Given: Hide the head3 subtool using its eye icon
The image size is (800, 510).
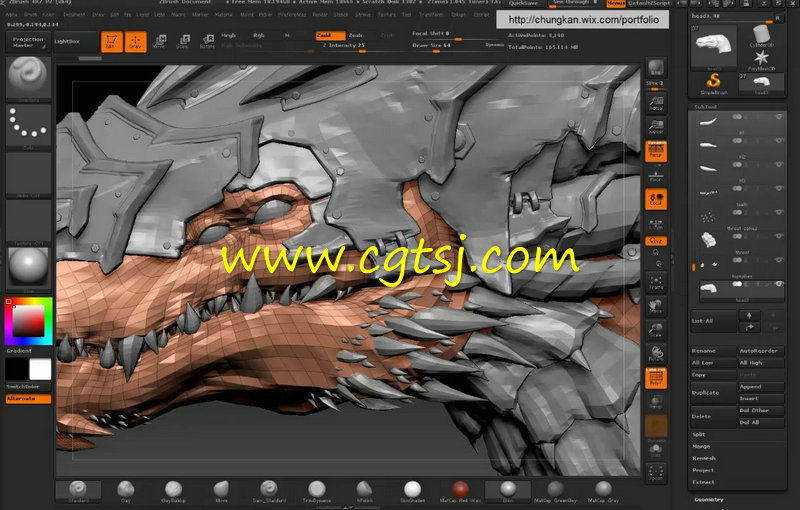Looking at the screenshot, I should pos(779,284).
